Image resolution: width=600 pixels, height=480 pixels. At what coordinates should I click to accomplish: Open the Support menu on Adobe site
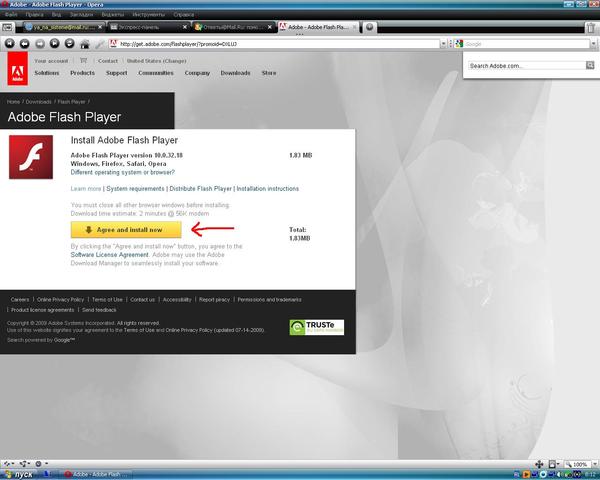point(116,73)
